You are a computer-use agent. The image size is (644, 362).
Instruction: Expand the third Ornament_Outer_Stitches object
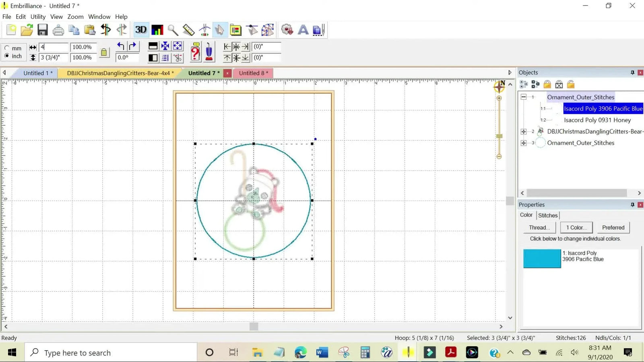pos(524,143)
